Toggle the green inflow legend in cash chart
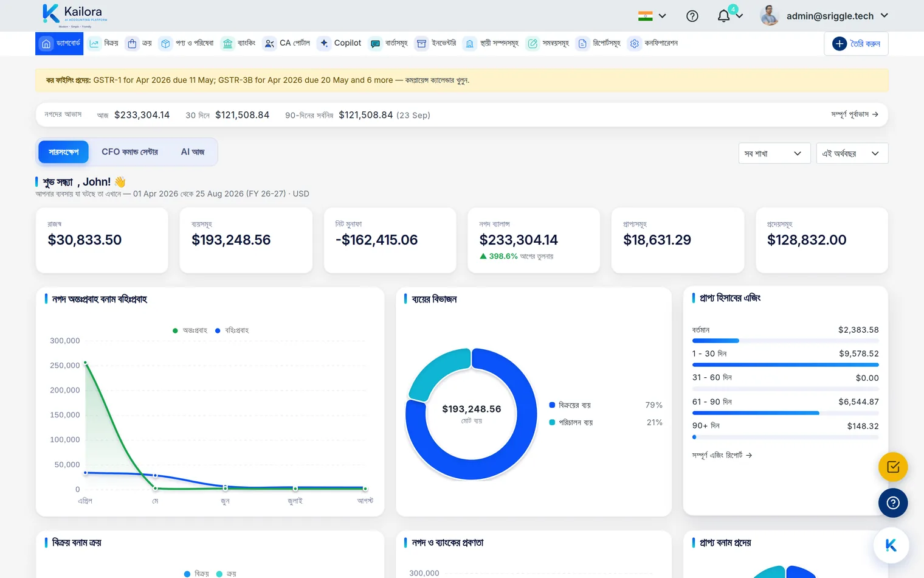The width and height of the screenshot is (924, 578). 190,330
